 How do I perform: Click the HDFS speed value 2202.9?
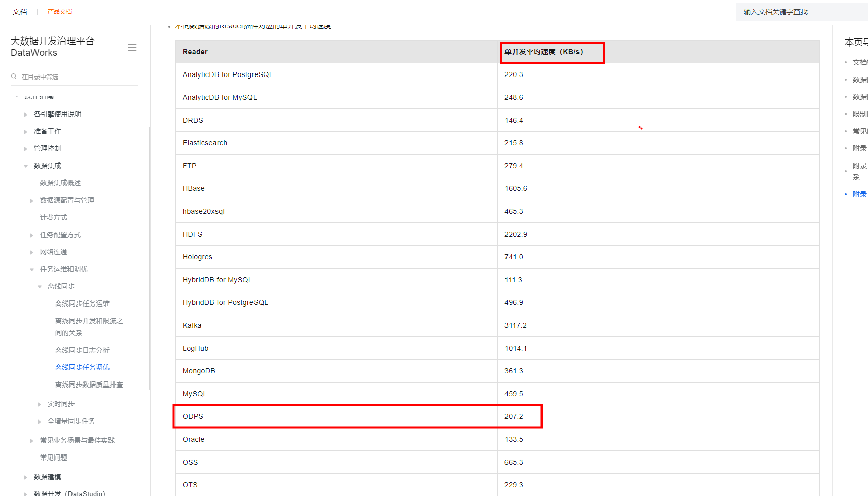(516, 234)
